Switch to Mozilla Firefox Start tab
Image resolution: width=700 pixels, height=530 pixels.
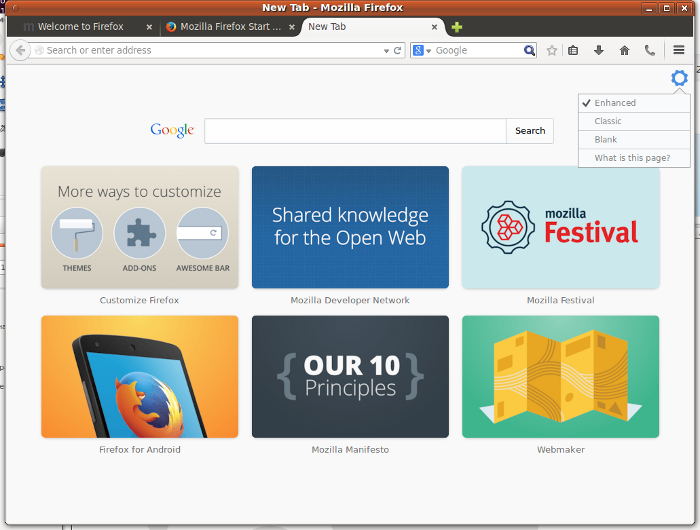(x=230, y=27)
